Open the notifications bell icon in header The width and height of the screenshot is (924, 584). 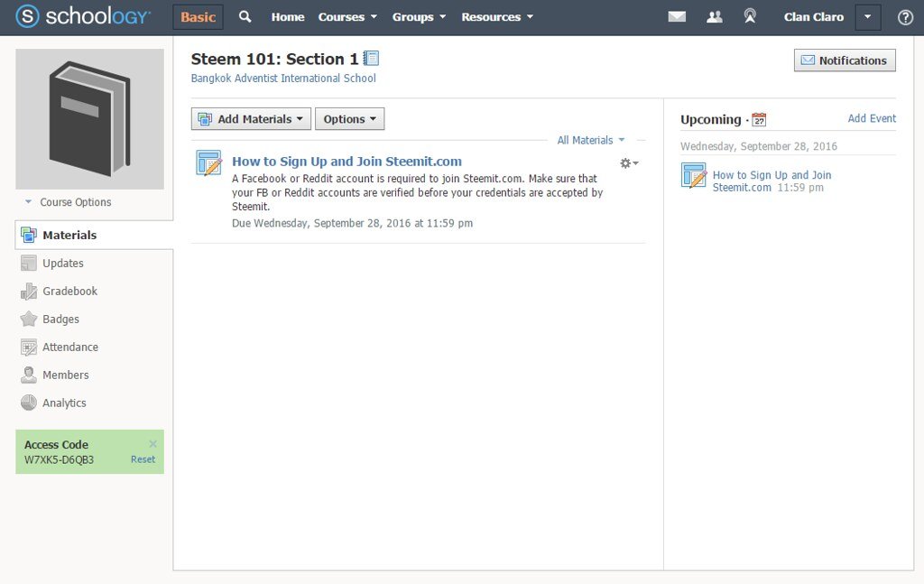[750, 16]
